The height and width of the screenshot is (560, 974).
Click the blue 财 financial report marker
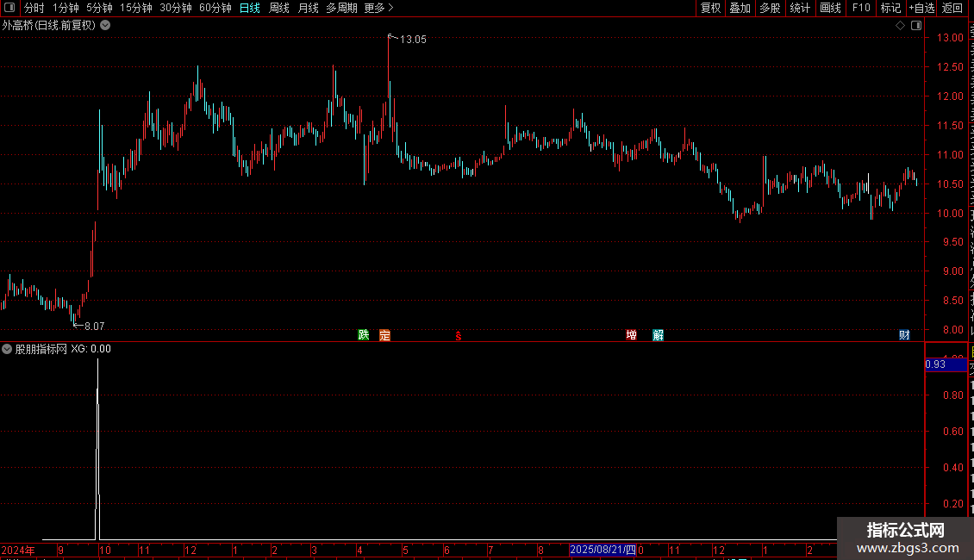tap(904, 335)
